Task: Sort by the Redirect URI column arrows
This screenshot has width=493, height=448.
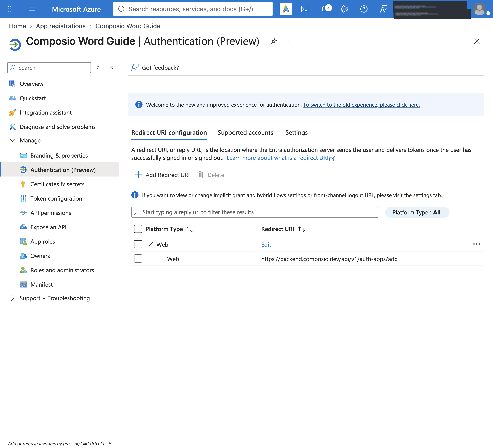Action: point(301,229)
